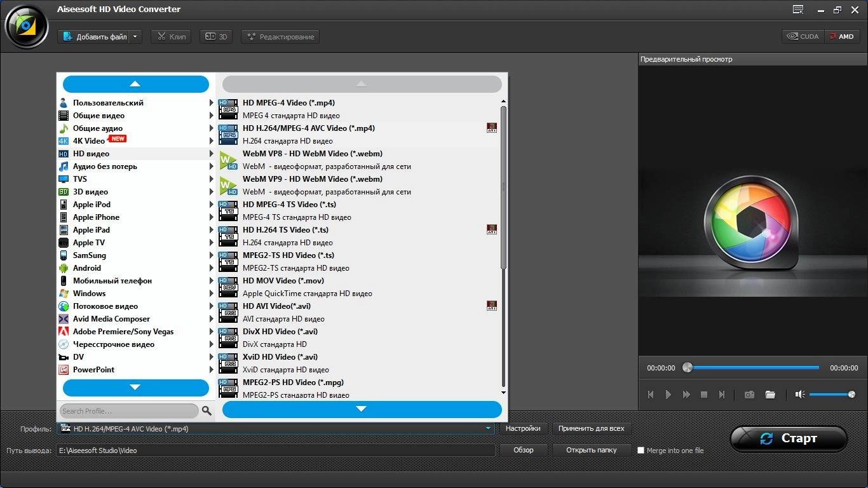Select Общие аудио category
This screenshot has width=868, height=488.
click(136, 128)
